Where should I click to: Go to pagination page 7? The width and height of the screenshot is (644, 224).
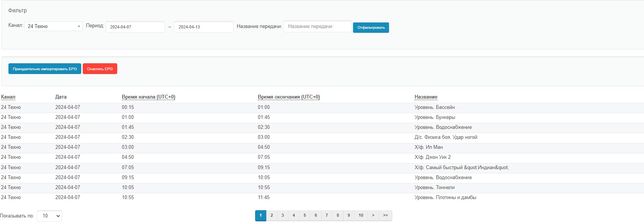(x=327, y=216)
